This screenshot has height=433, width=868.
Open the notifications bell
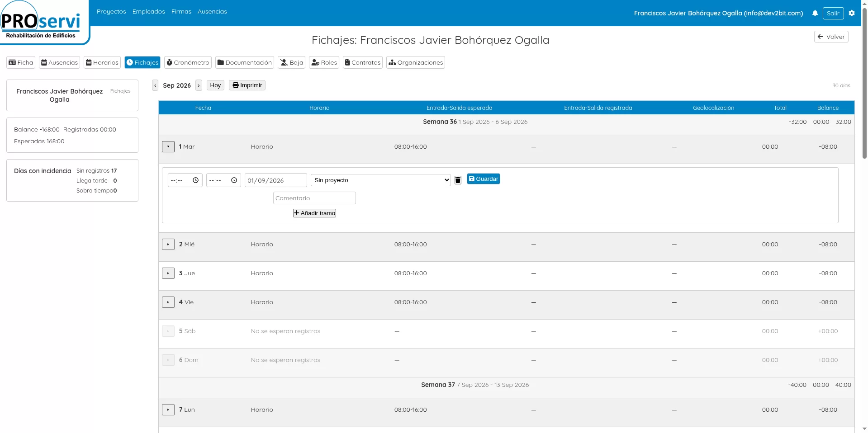coord(815,13)
